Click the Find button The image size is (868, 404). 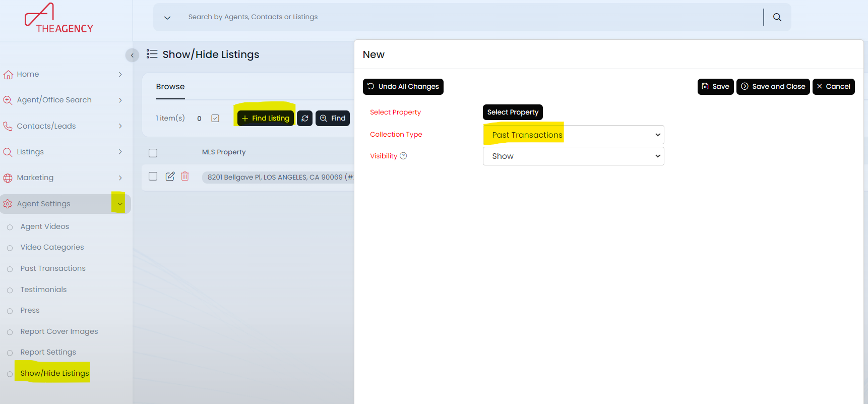coord(333,118)
